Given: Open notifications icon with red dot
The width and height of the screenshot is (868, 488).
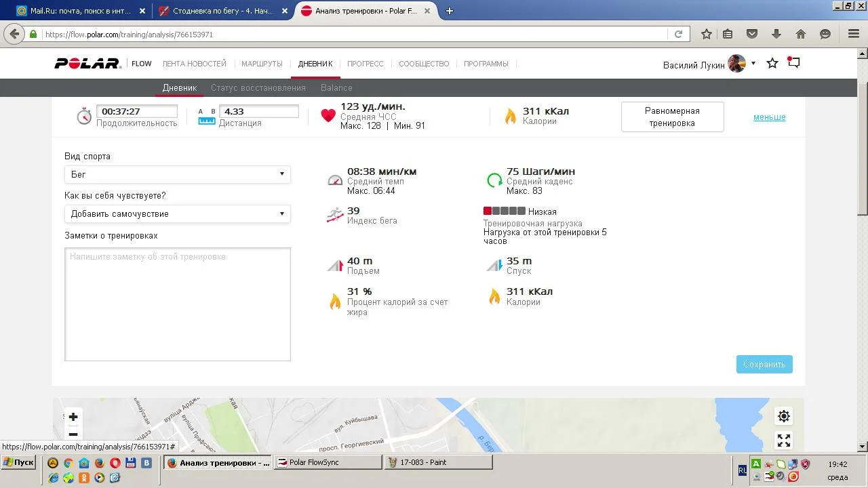Looking at the screenshot, I should click(x=793, y=63).
